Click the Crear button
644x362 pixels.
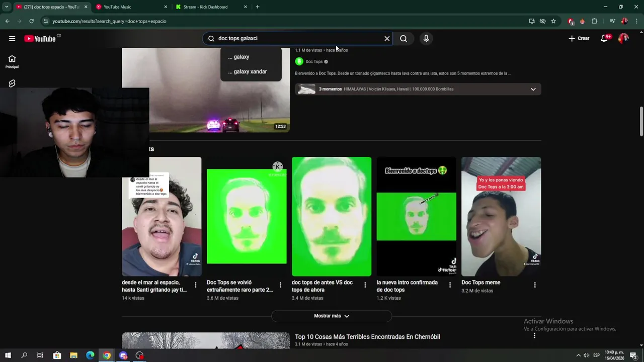(x=579, y=39)
